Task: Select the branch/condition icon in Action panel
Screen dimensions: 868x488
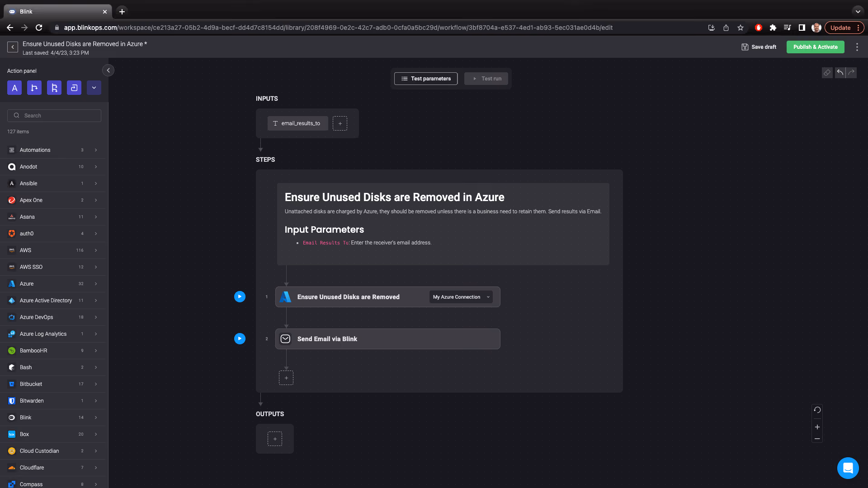Action: [34, 88]
